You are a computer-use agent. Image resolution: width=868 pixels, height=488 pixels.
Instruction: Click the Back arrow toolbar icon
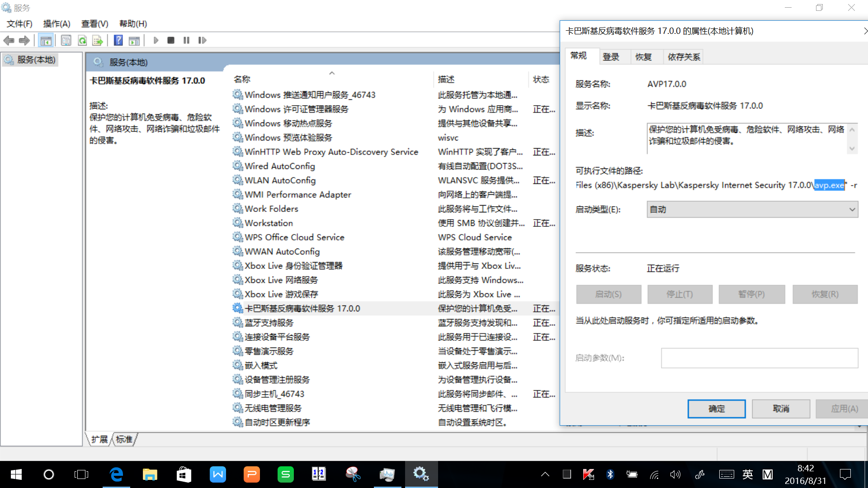coord(9,41)
